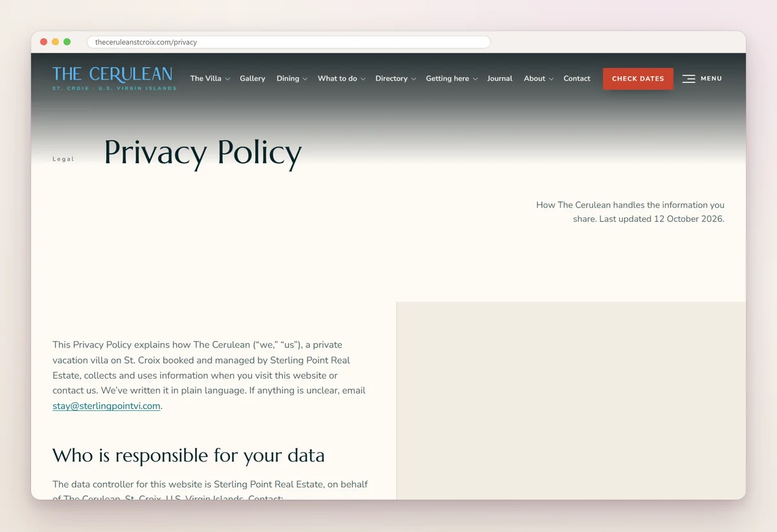Open the Dining menu item
The image size is (777, 532).
[x=287, y=78]
